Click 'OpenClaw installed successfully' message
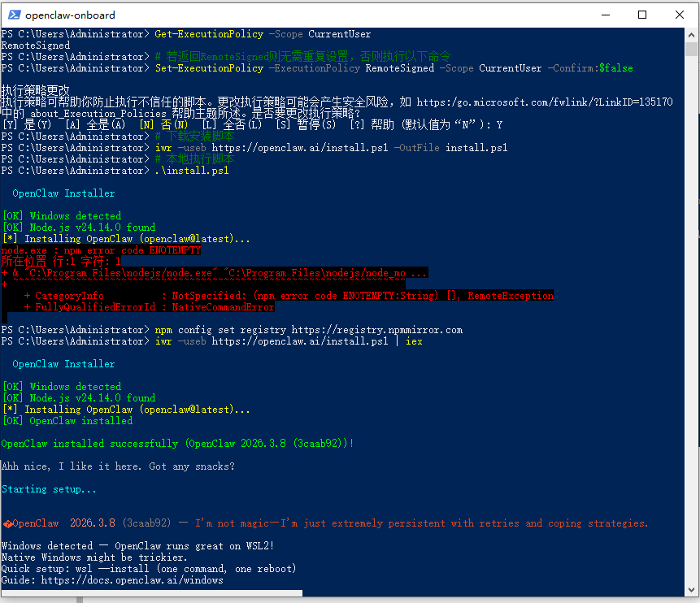This screenshot has height=603, width=700. 178,444
